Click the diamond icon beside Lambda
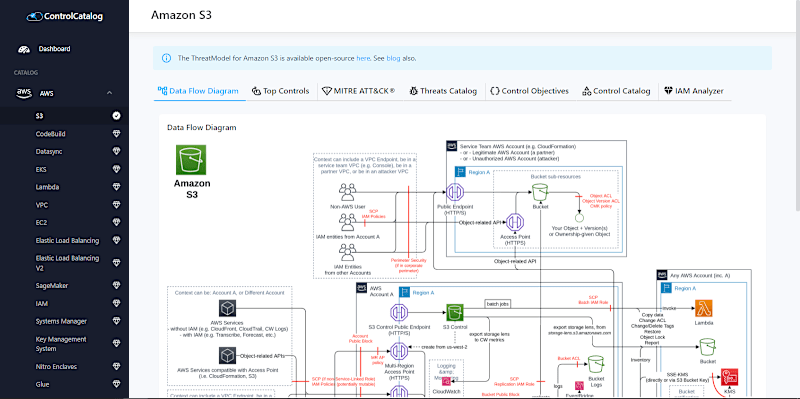Screen dimensions: 800x399 [x=116, y=187]
